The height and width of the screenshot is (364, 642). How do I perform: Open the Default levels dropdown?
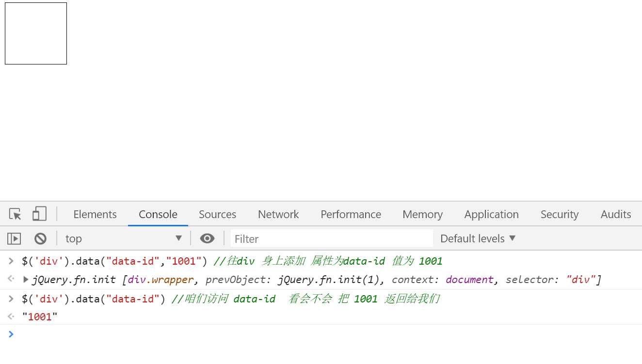(x=478, y=238)
